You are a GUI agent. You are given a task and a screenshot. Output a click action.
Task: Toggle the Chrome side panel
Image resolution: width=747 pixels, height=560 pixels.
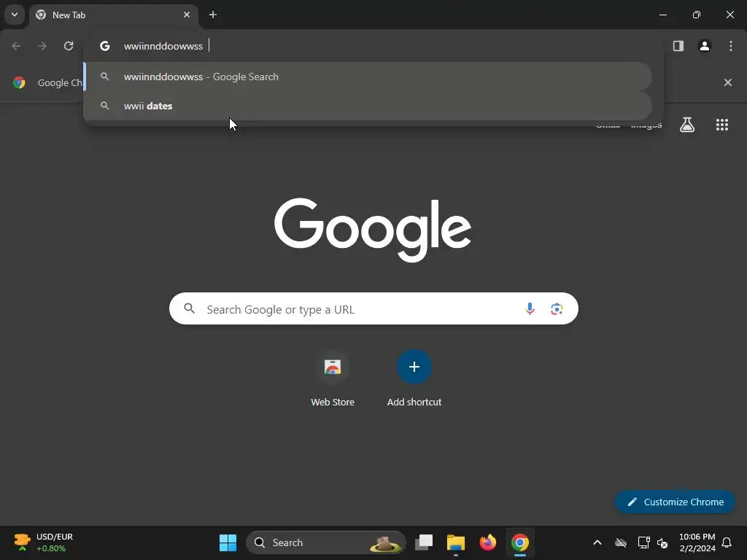(x=678, y=46)
